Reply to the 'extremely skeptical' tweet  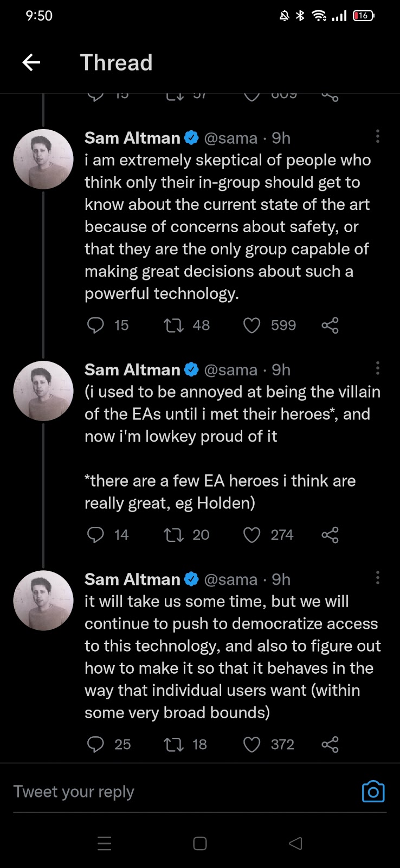[95, 325]
